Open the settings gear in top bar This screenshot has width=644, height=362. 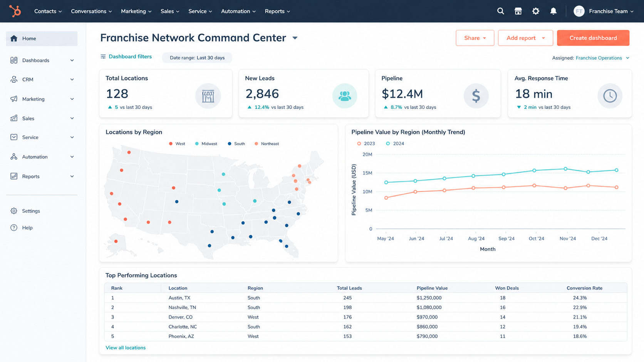(x=536, y=11)
